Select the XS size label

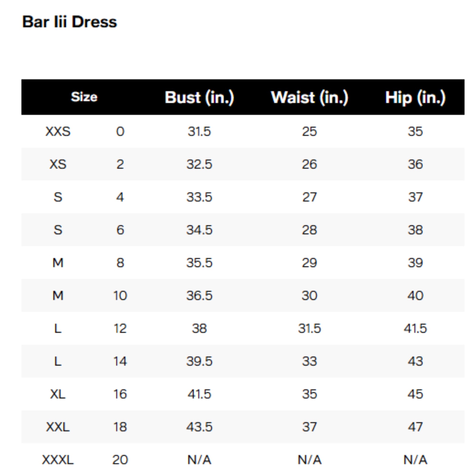58,164
